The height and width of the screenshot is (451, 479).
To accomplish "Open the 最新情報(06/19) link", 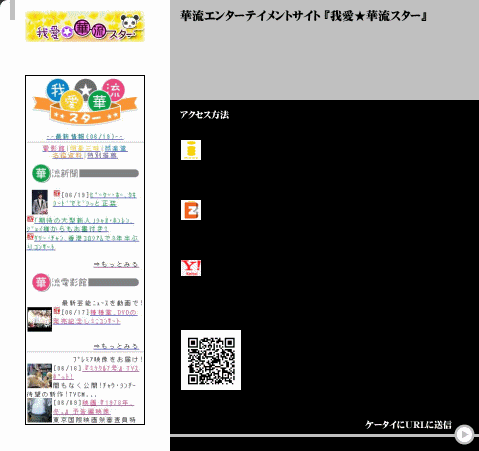I will coord(85,137).
